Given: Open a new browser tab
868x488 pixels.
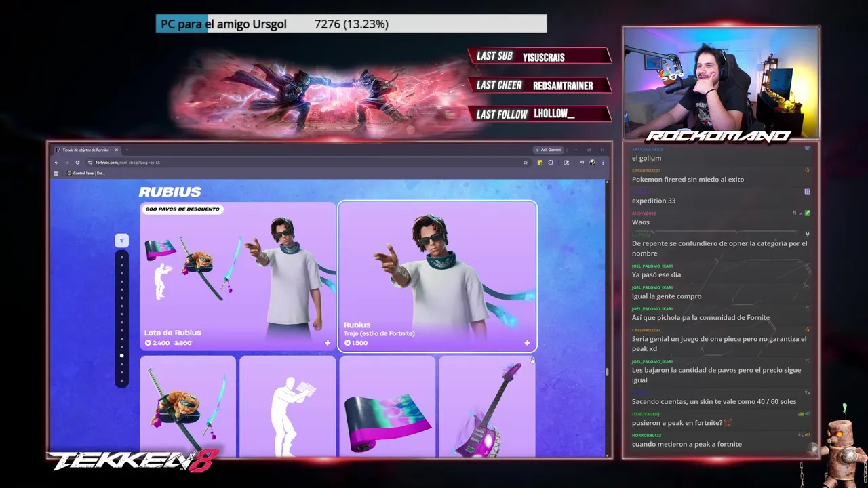Looking at the screenshot, I should tap(127, 150).
